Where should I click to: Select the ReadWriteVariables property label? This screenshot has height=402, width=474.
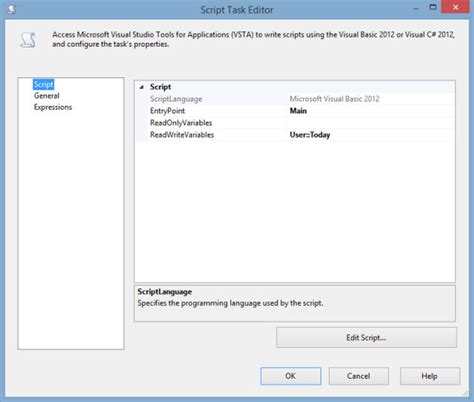click(182, 135)
